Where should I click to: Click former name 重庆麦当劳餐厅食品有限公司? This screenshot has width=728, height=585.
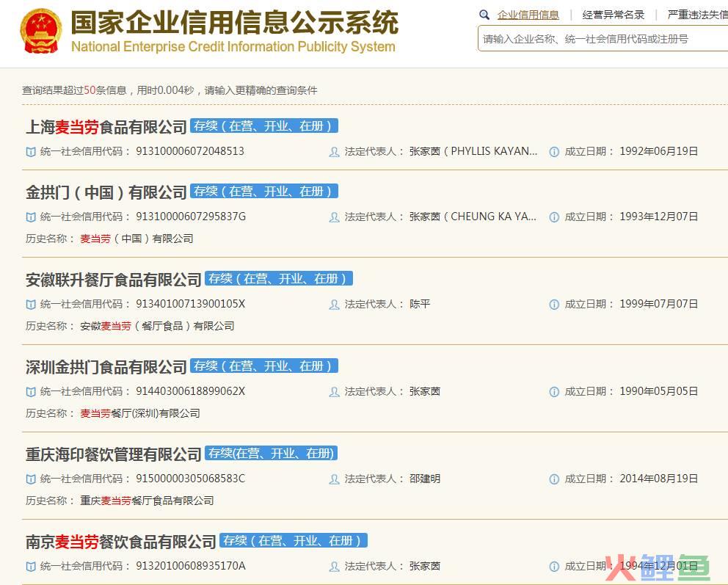tap(147, 501)
